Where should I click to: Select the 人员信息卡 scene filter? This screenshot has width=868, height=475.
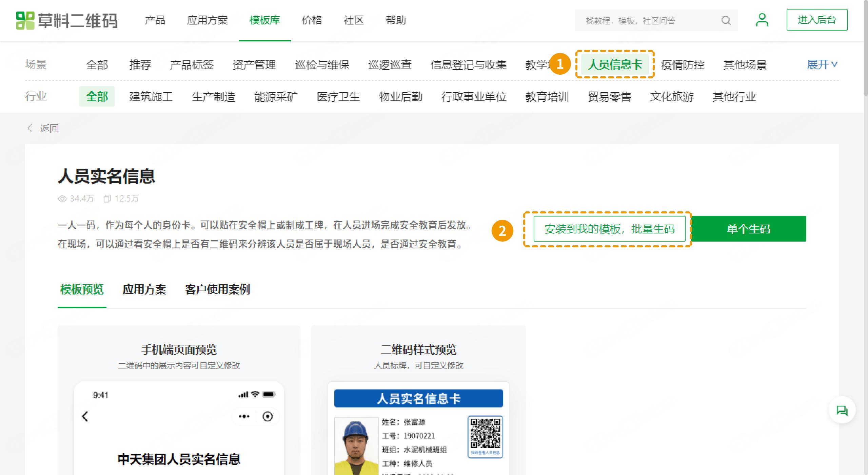615,65
